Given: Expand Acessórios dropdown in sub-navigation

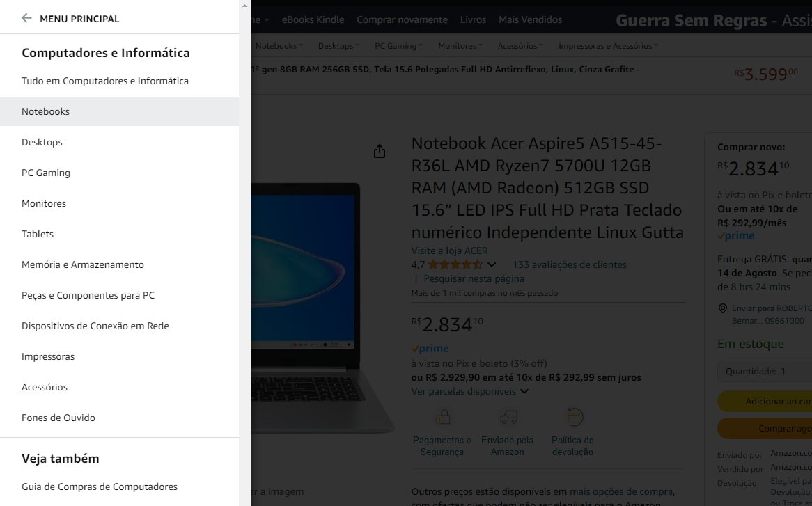Looking at the screenshot, I should (x=520, y=45).
